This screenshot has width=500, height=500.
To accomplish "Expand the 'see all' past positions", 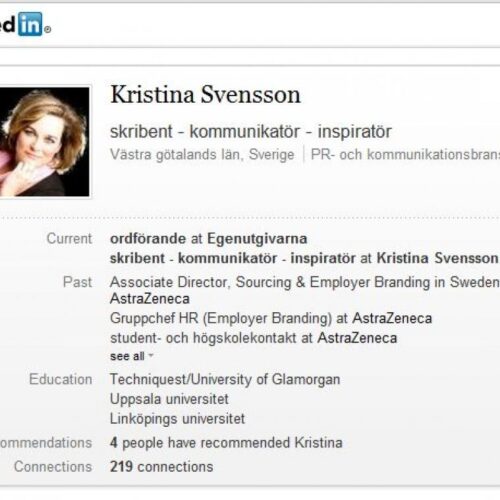I will pyautogui.click(x=127, y=356).
